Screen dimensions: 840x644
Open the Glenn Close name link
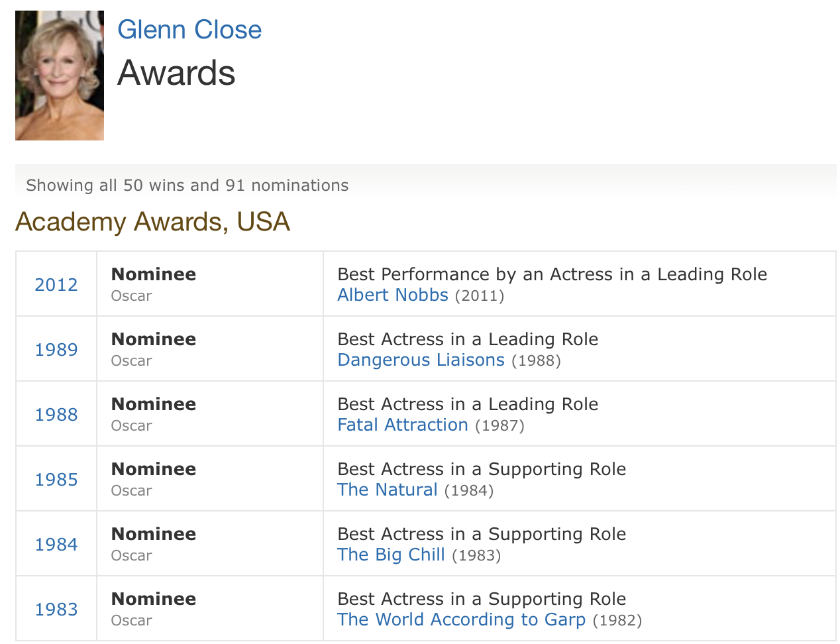189,30
